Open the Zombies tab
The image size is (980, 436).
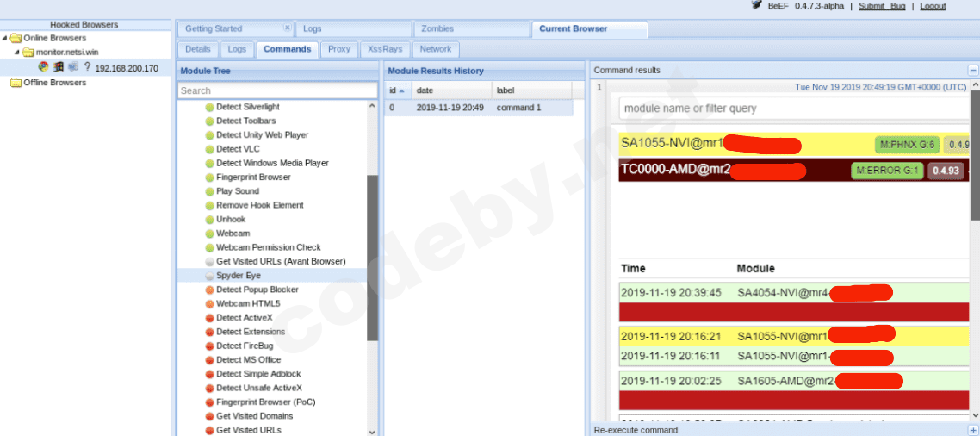472,28
